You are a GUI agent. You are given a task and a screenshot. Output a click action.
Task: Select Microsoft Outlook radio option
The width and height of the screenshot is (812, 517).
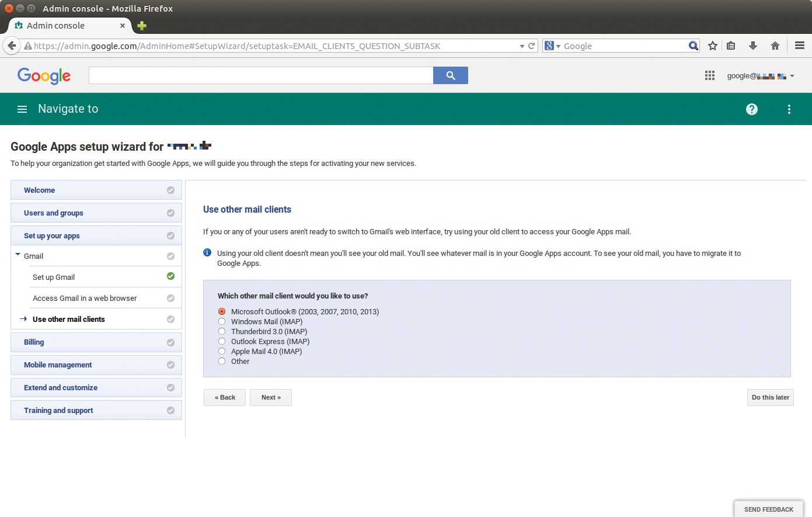(222, 311)
